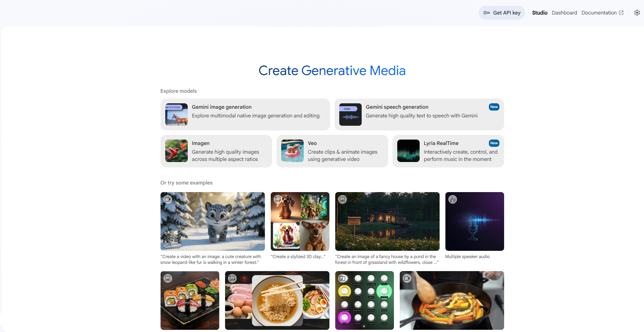Open the snow leopard video example
Screen dimensions: 644x332
click(x=213, y=221)
